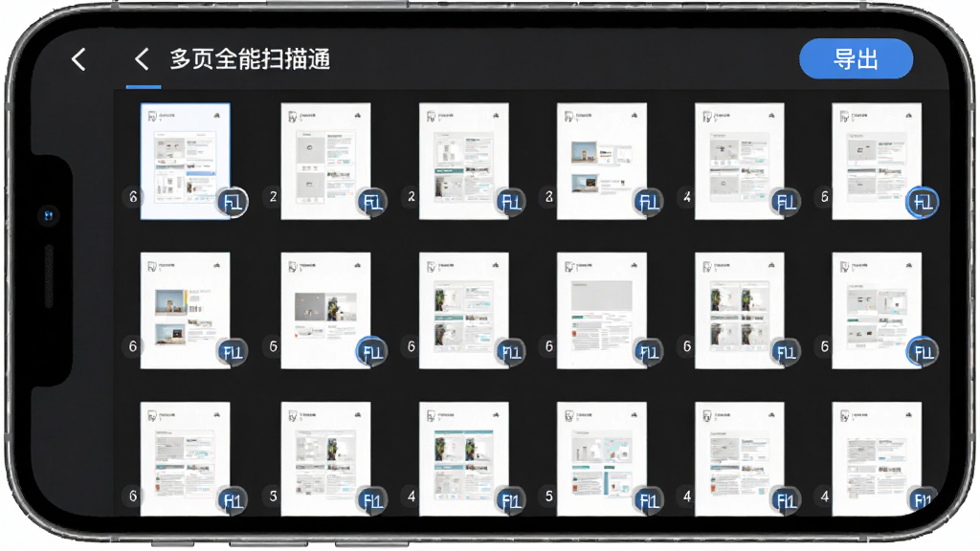Tap the 导出 export button
Screen dimensions: 980x551
856,58
